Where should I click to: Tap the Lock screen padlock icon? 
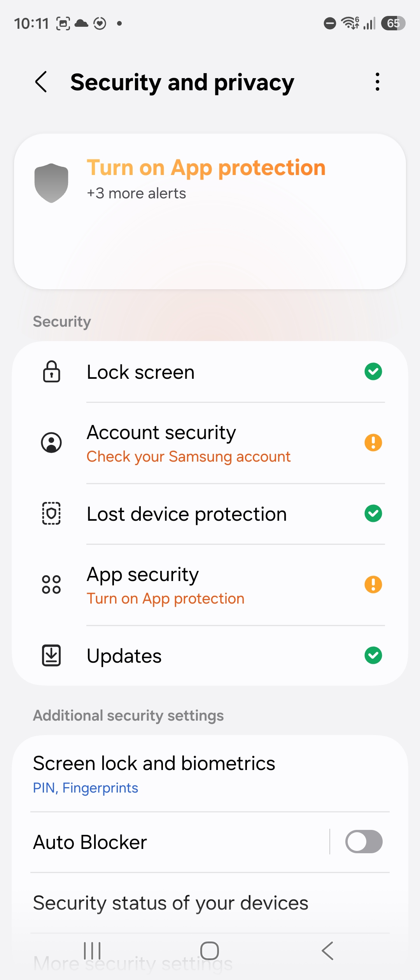[51, 372]
